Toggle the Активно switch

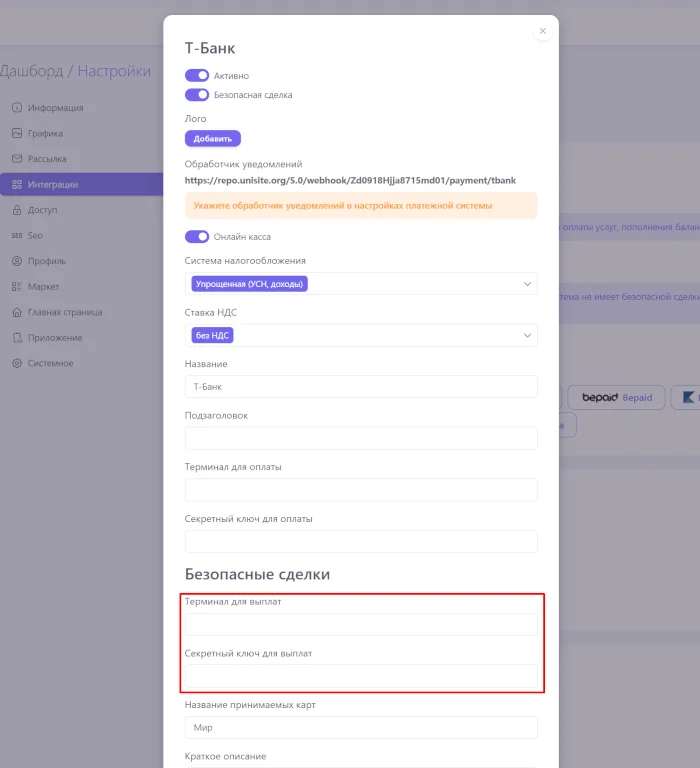(197, 75)
